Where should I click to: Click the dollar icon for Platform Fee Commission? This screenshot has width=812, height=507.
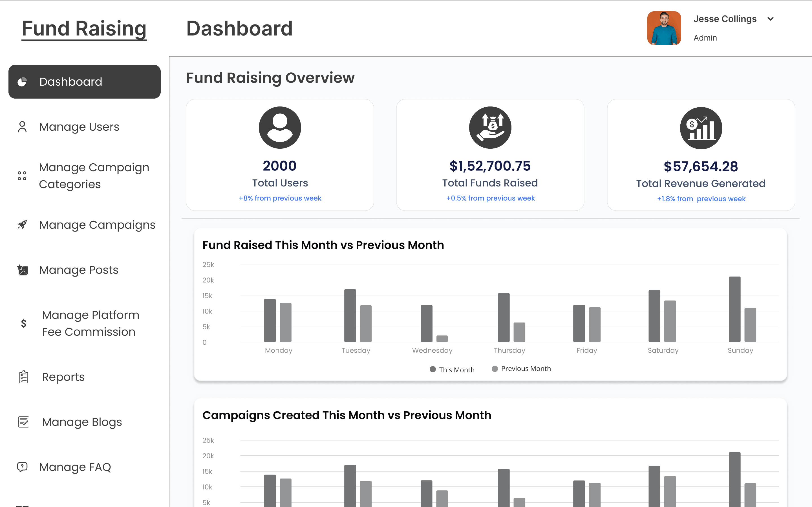click(23, 323)
